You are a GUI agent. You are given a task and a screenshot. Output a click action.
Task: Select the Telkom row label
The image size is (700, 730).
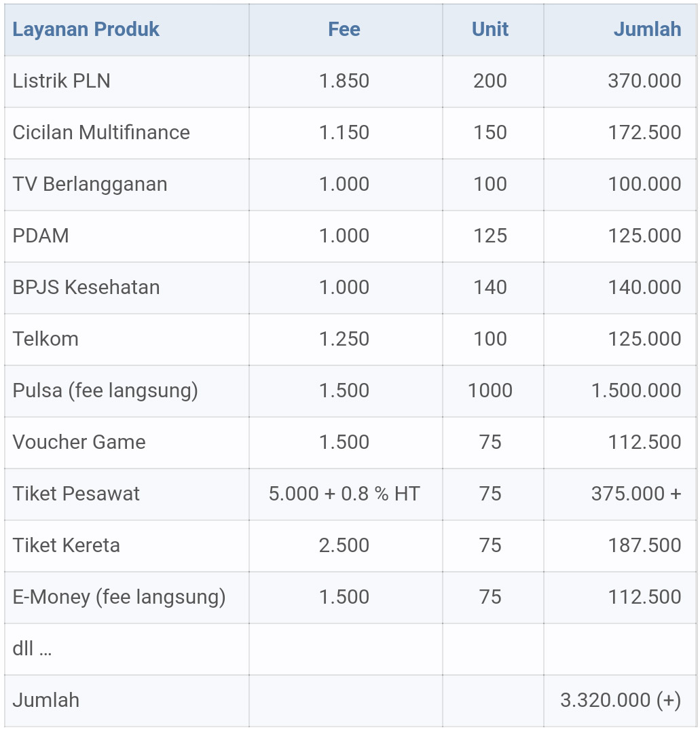pos(45,340)
